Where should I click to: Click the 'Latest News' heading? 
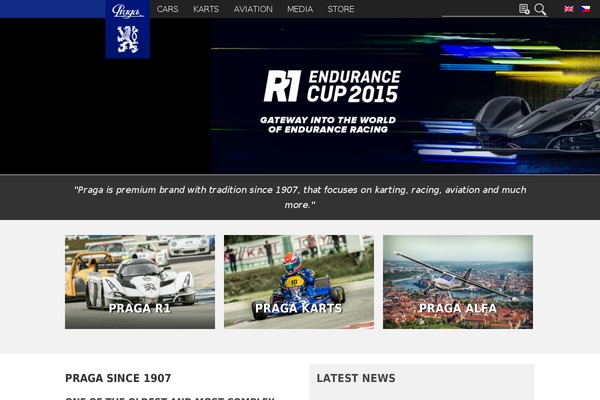tap(356, 378)
